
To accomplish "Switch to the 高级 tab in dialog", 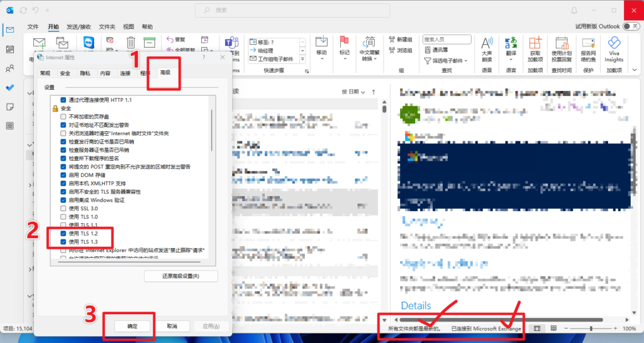I will (165, 73).
